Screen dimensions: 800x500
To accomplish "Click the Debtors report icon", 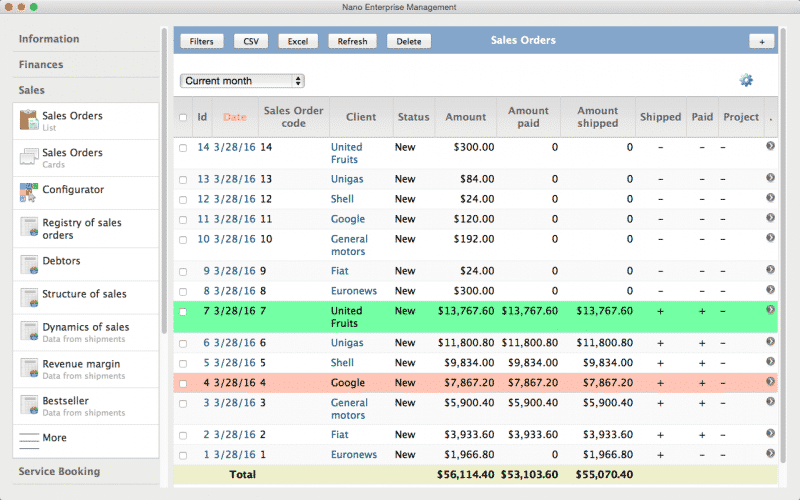I will [x=28, y=263].
